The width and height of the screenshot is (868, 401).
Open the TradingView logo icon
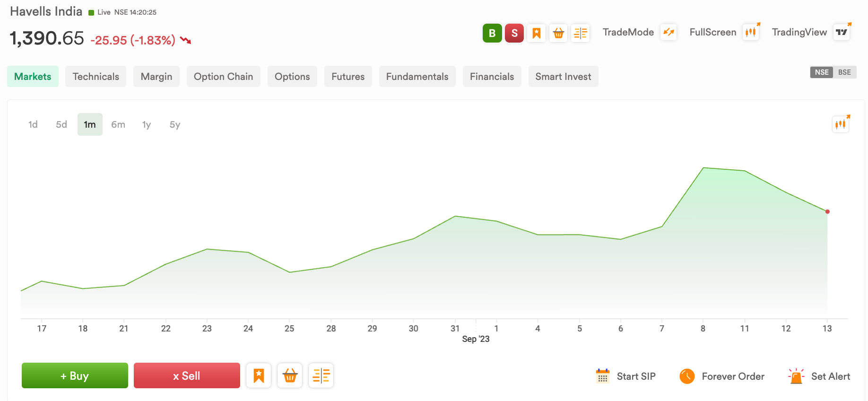842,32
